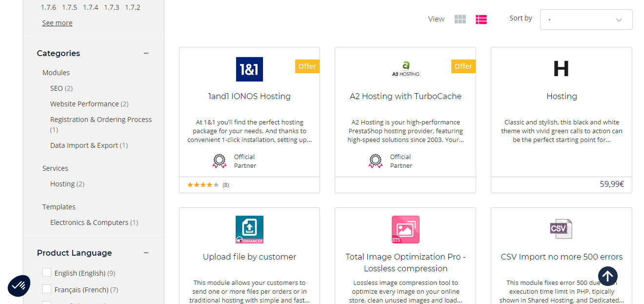This screenshot has height=304, width=644.
Task: Switch to list view icon
Action: pos(481,19)
